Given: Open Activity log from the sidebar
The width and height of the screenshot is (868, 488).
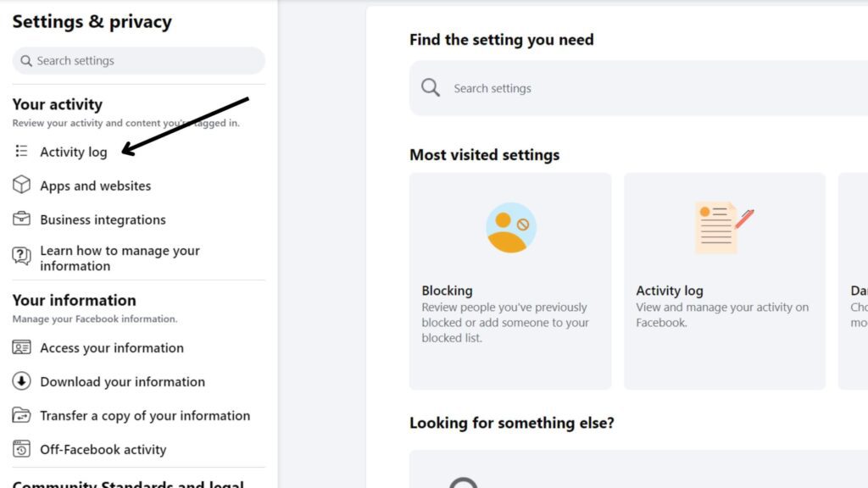Looking at the screenshot, I should pyautogui.click(x=74, y=152).
